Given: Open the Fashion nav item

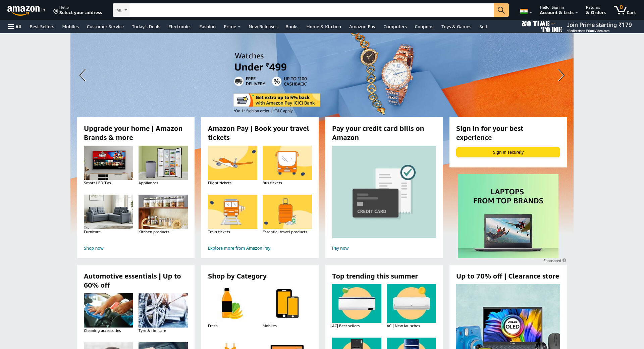Looking at the screenshot, I should pyautogui.click(x=208, y=27).
